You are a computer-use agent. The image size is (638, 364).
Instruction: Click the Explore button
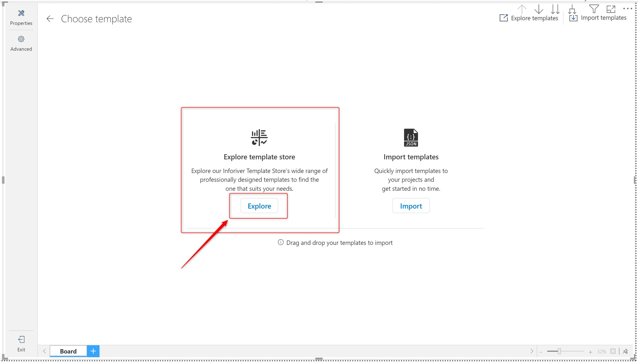tap(259, 206)
